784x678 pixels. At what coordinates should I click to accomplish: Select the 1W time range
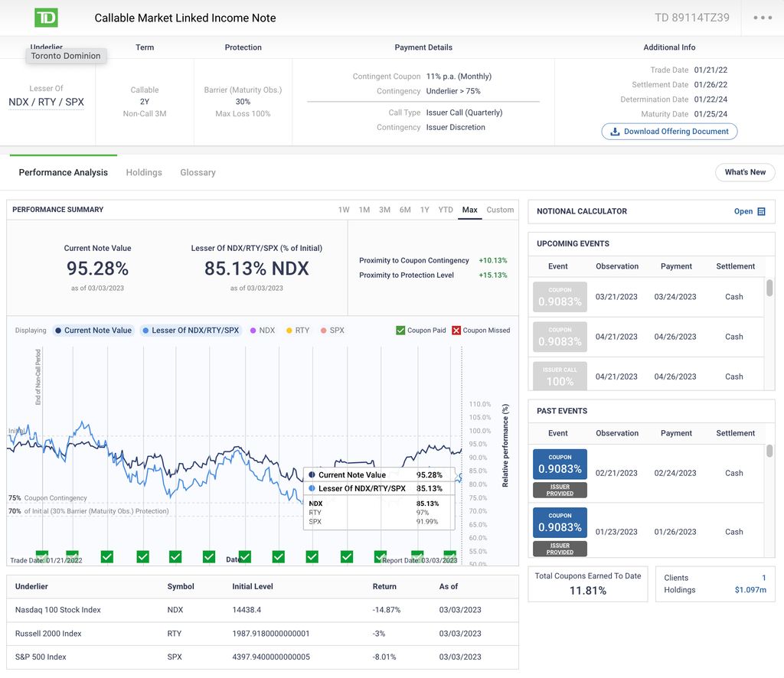coord(344,210)
